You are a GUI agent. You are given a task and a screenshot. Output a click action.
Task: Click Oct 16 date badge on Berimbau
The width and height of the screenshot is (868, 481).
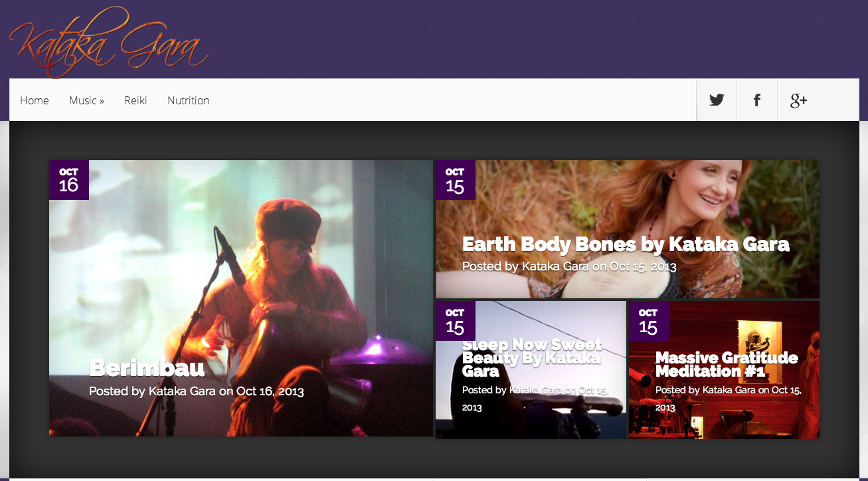point(68,180)
